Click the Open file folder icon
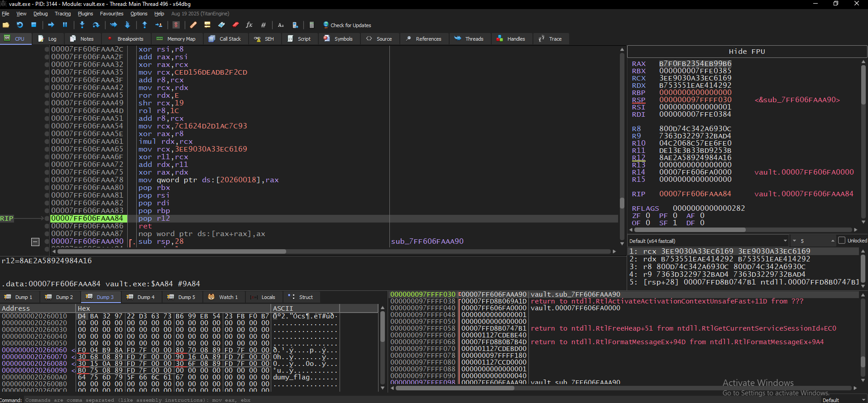Screen dimensions: 868x403 6,25
